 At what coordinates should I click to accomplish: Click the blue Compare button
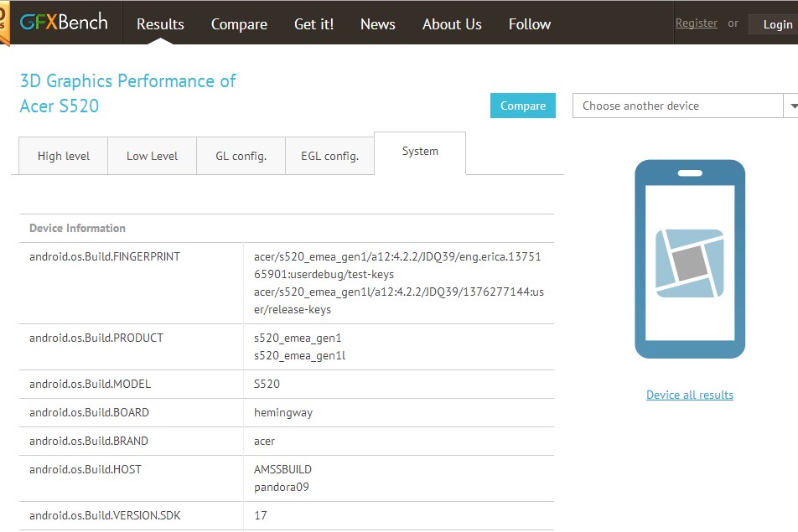point(523,106)
